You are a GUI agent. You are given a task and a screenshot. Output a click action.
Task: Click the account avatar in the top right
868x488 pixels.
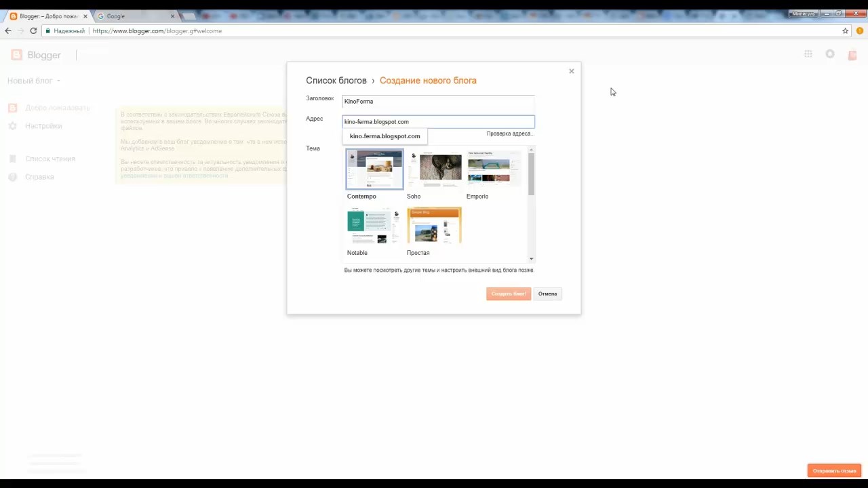click(x=852, y=55)
